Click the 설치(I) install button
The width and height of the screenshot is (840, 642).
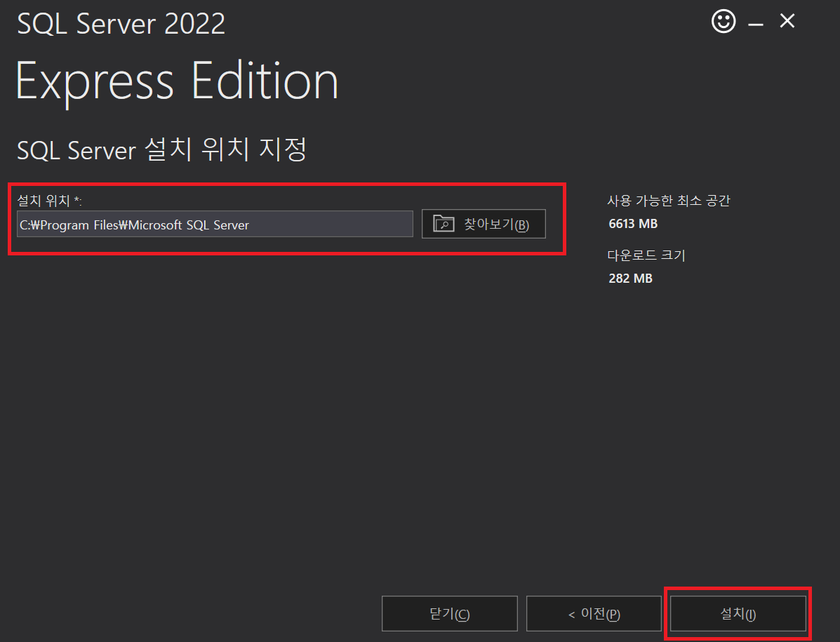[x=738, y=614]
